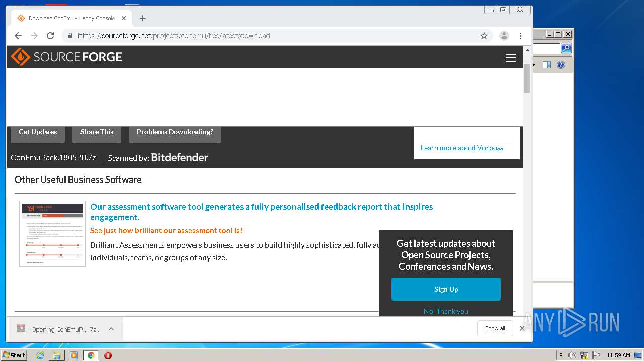Click preview pane icon in background window
This screenshot has height=362, width=644.
coord(547,65)
